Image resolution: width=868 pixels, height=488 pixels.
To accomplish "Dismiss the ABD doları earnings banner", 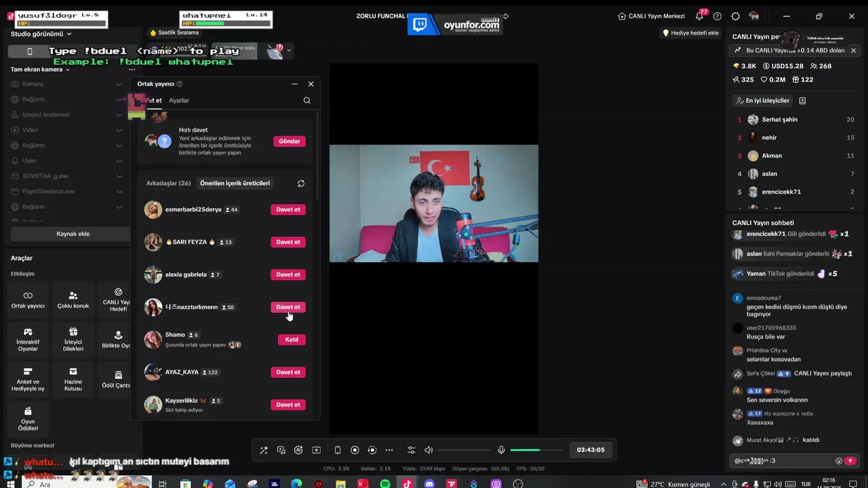I will pos(853,51).
